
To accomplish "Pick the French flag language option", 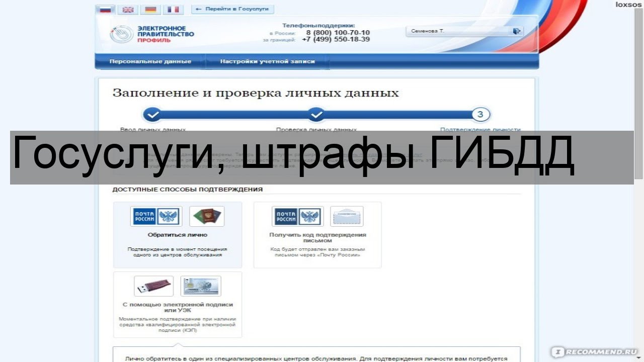I will tap(173, 10).
